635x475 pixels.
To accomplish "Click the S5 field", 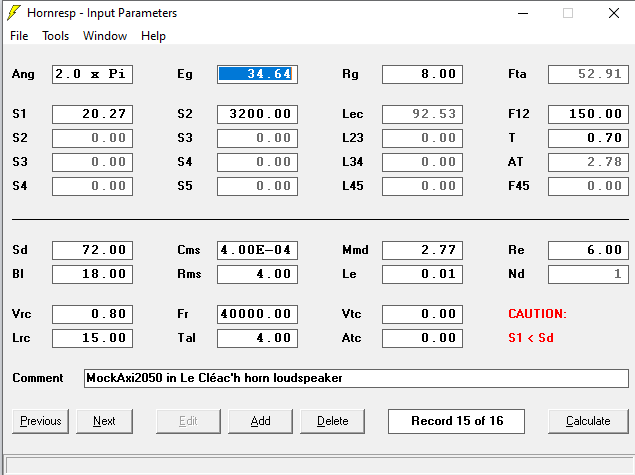I will pos(257,186).
